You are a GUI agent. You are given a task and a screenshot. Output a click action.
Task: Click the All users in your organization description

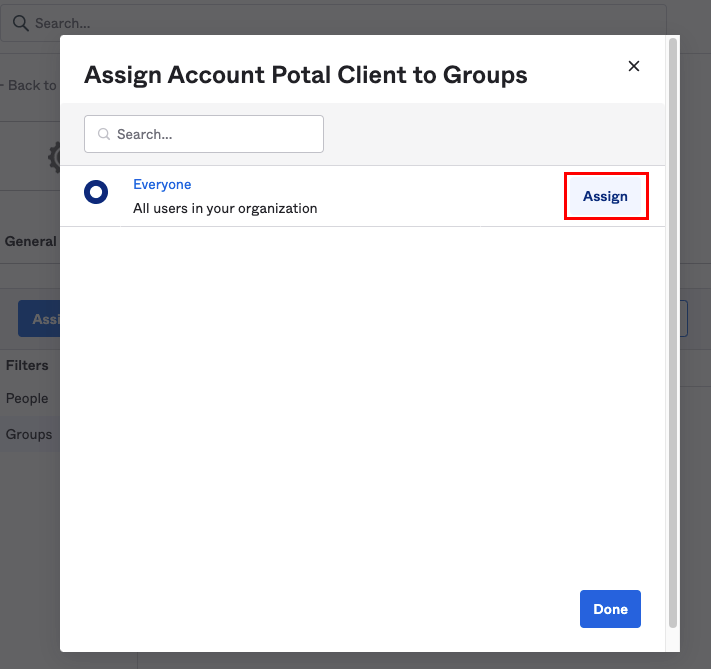225,209
